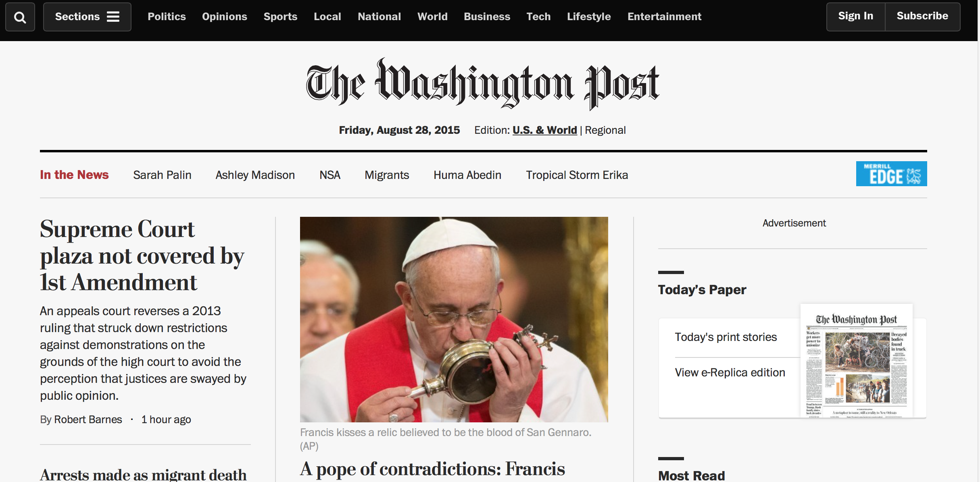Click the Merrill Edge ad logo
980x482 pixels.
point(891,174)
